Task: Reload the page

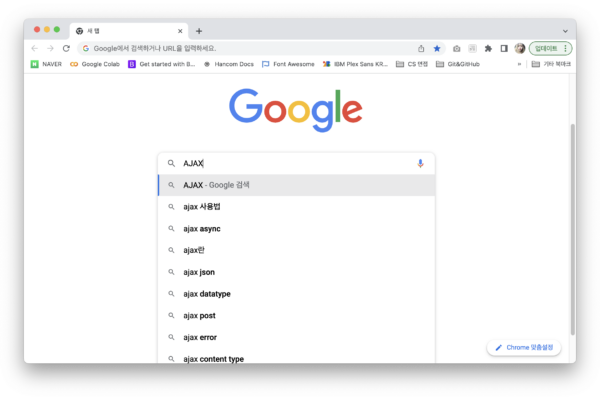Action: [66, 49]
